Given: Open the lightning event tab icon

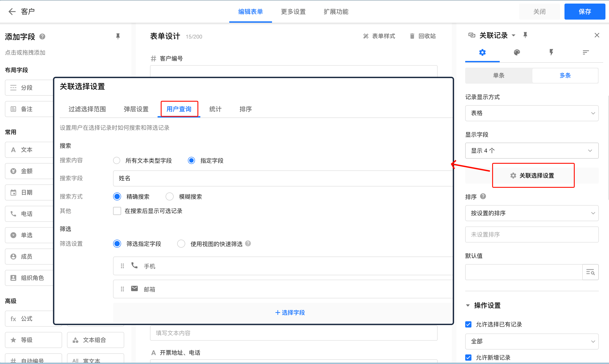Looking at the screenshot, I should [551, 52].
